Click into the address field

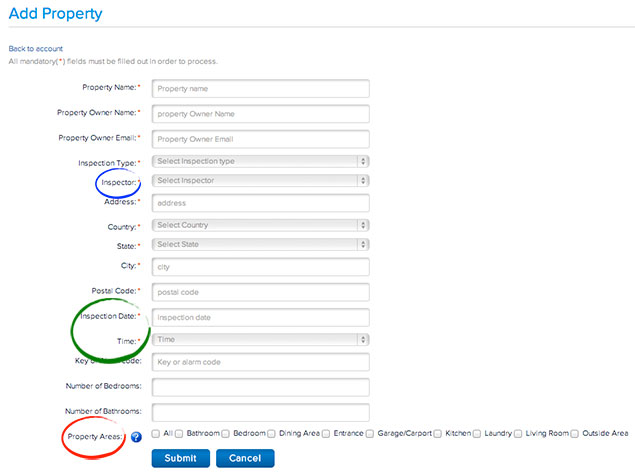coord(260,203)
